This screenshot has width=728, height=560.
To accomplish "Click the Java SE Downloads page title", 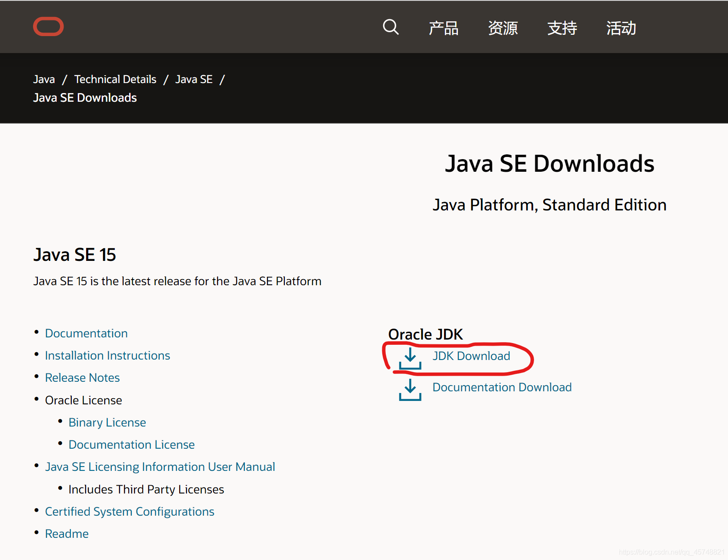I will click(549, 163).
